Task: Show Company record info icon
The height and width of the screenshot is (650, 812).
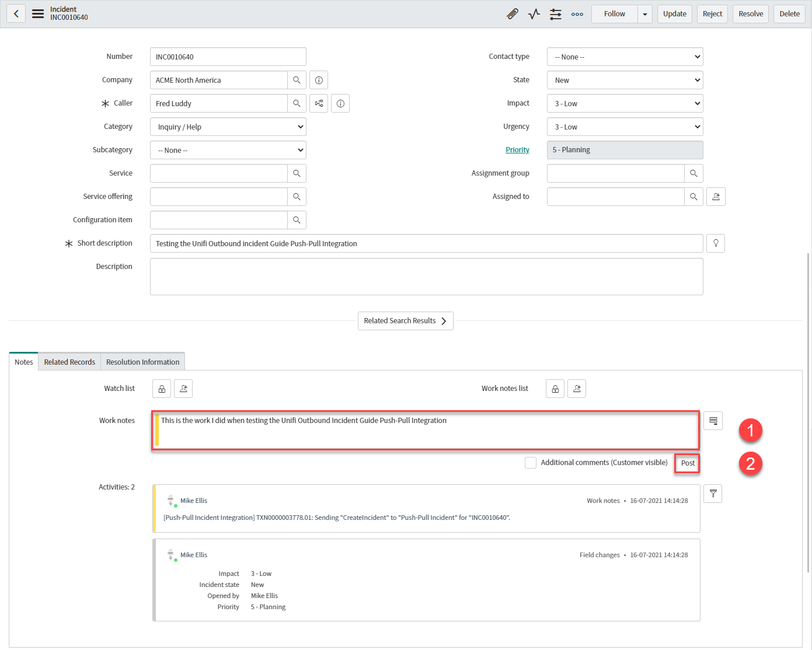Action: click(x=319, y=80)
